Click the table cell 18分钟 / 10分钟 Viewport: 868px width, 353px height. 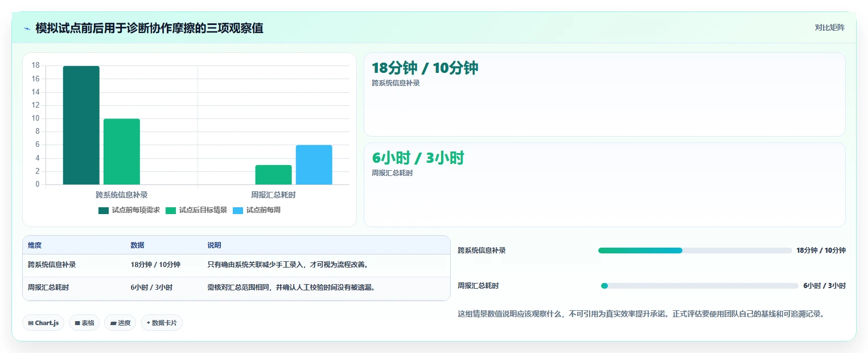(155, 265)
